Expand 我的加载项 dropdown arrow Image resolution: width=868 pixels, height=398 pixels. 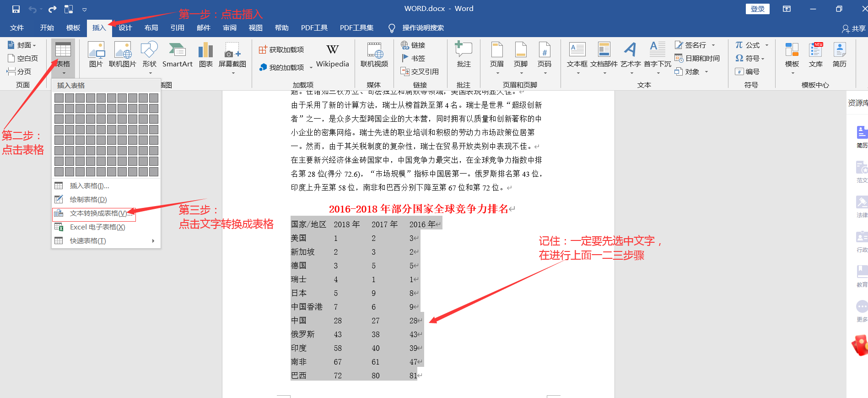coord(311,68)
